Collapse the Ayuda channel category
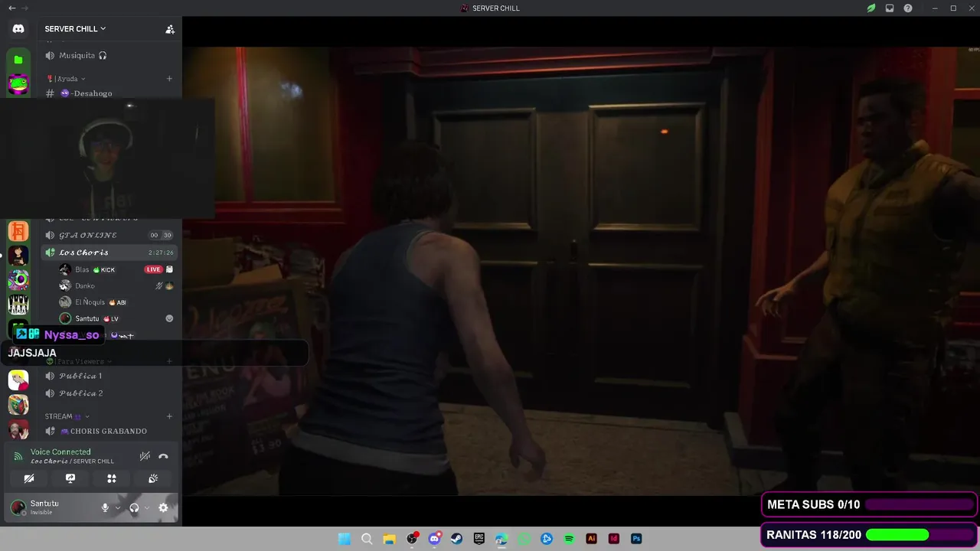 click(66, 79)
